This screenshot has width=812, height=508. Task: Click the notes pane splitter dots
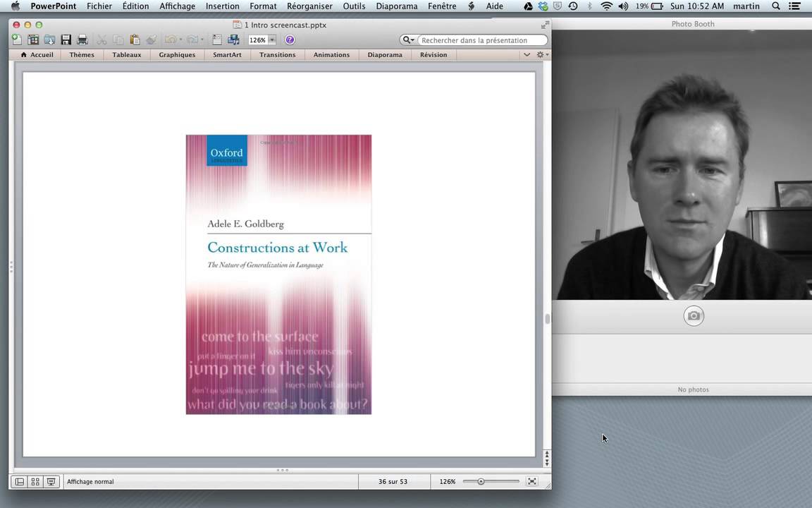click(x=283, y=470)
